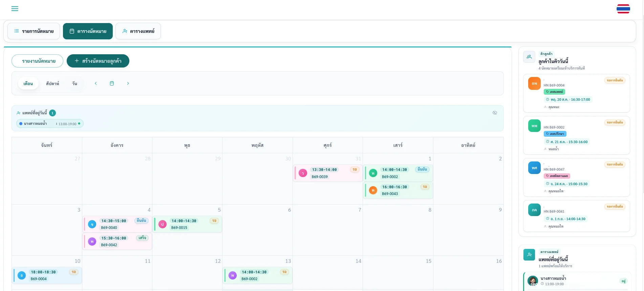Screen dimensions: 644x291
Task: Click orange "พ" avatar on B69-0043 appointment
Action: [373, 191]
